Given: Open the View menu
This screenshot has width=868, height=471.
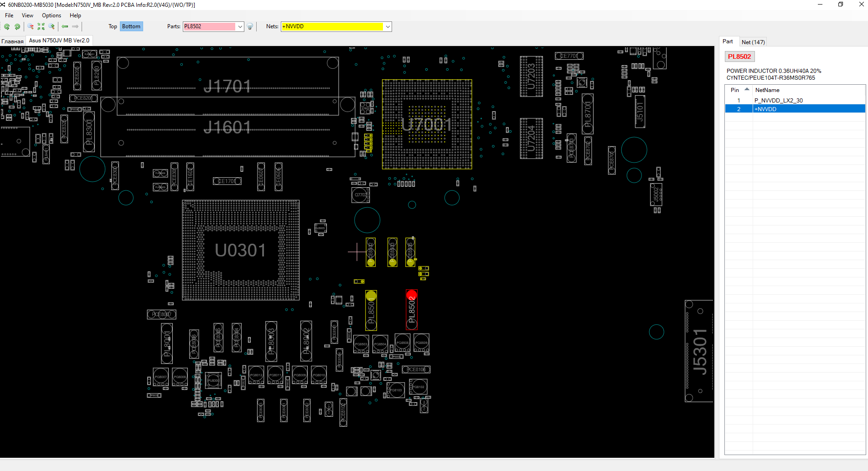Looking at the screenshot, I should pyautogui.click(x=27, y=15).
